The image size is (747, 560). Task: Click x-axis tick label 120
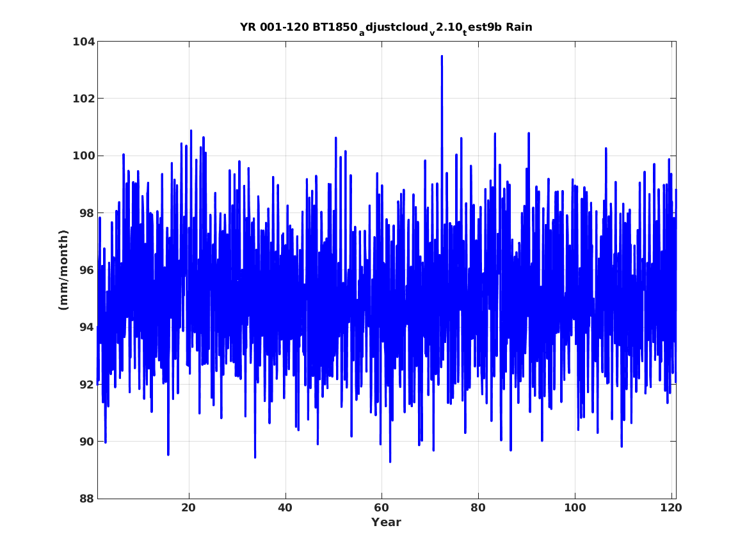coord(671,508)
